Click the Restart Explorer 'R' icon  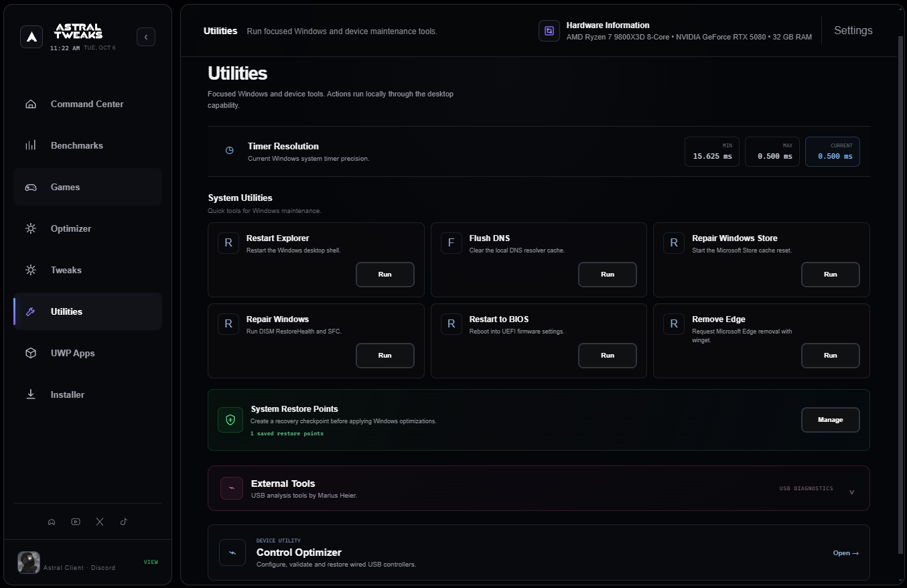pyautogui.click(x=228, y=243)
